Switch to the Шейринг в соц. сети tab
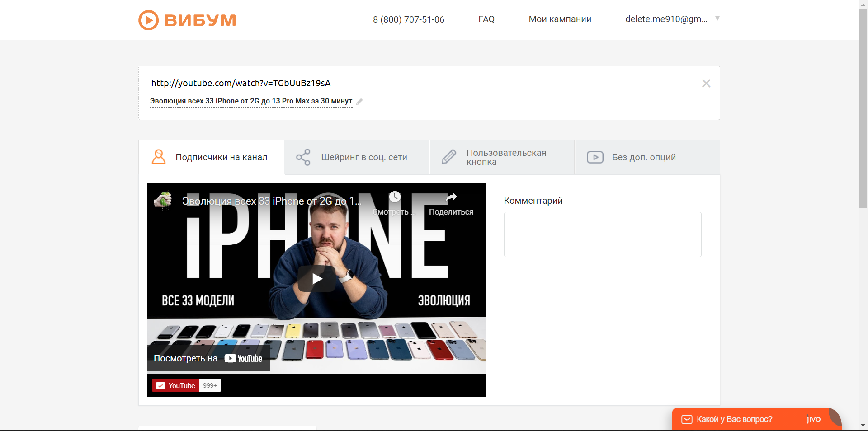 pos(357,157)
